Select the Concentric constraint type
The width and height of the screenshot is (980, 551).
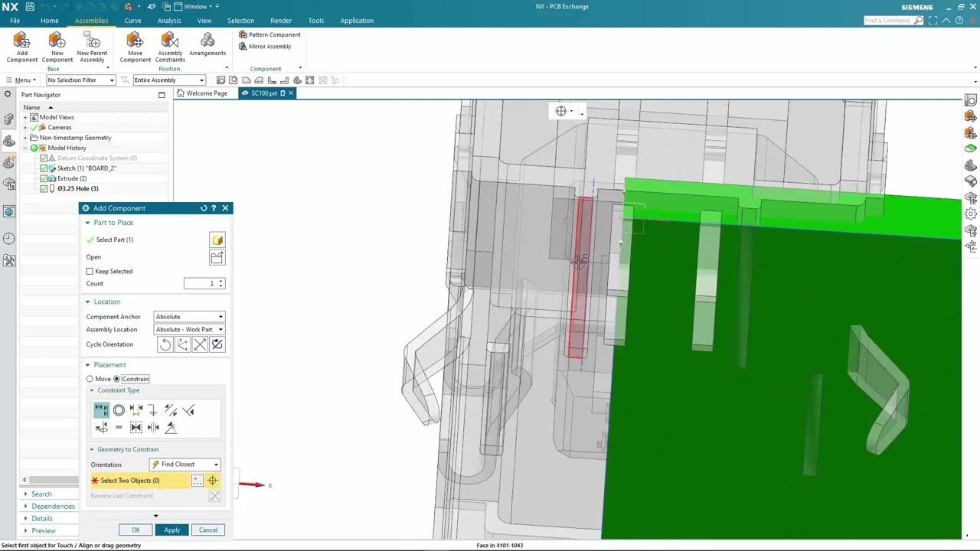tap(119, 410)
